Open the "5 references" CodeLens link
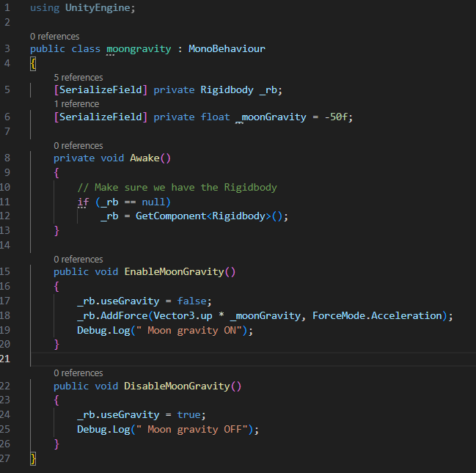The width and height of the screenshot is (476, 473). pos(78,77)
